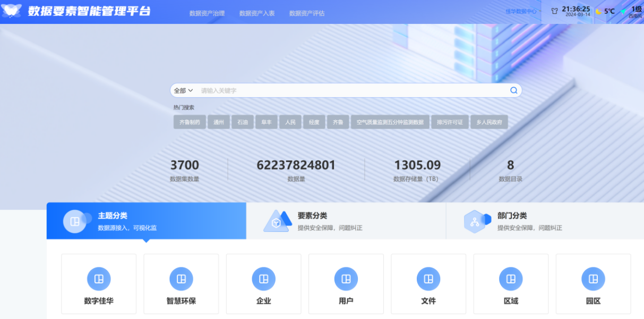Open the 数据资产治理 menu
Viewport: 644px width, 319px height.
pos(207,12)
